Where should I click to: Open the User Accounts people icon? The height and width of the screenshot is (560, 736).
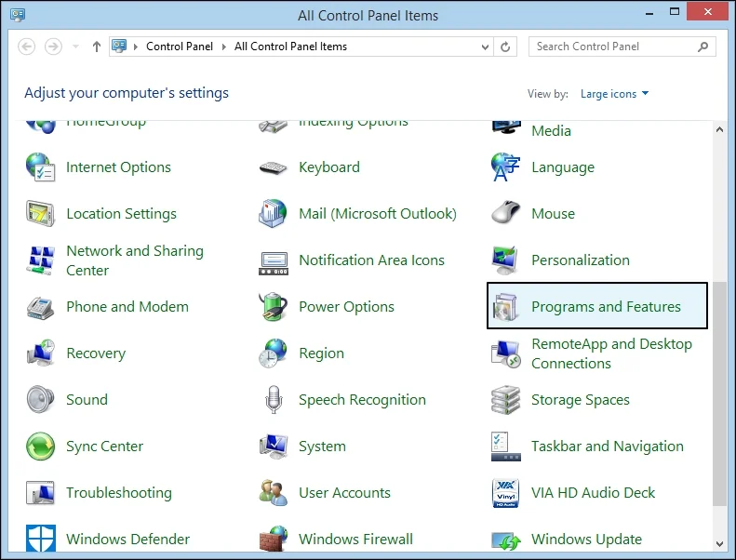(274, 492)
